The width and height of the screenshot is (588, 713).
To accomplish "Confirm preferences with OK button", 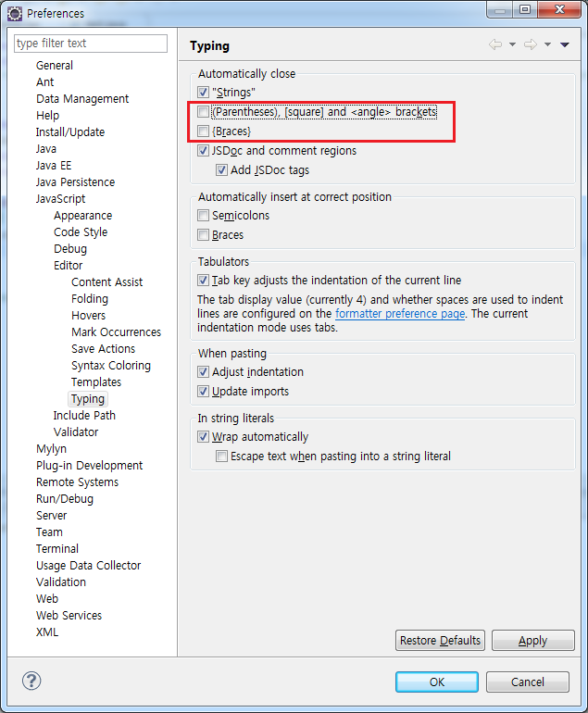I will 436,682.
